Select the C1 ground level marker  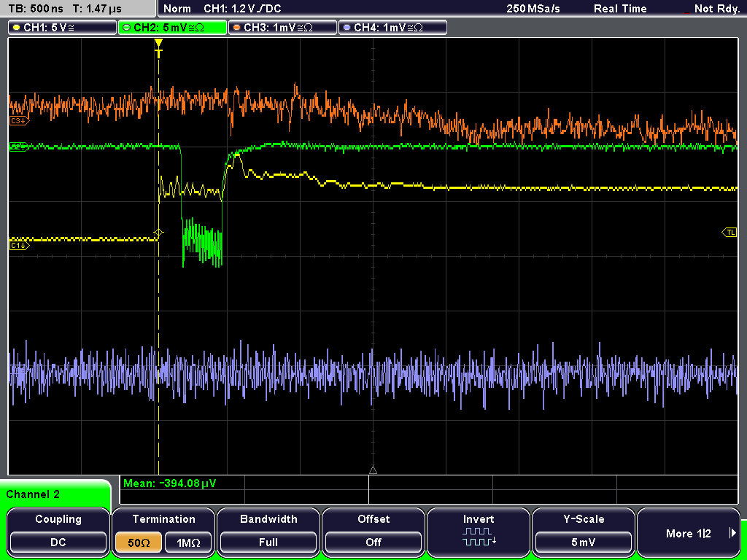tap(20, 245)
